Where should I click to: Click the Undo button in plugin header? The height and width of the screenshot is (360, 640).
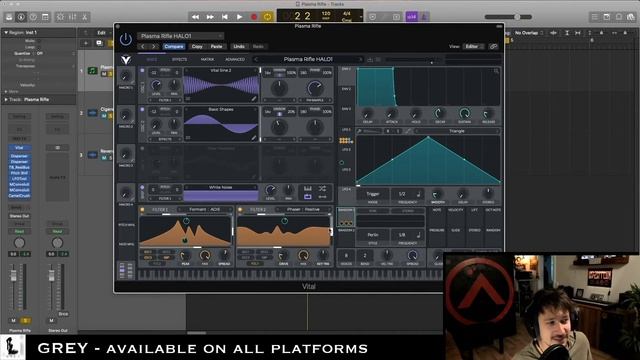(239, 47)
